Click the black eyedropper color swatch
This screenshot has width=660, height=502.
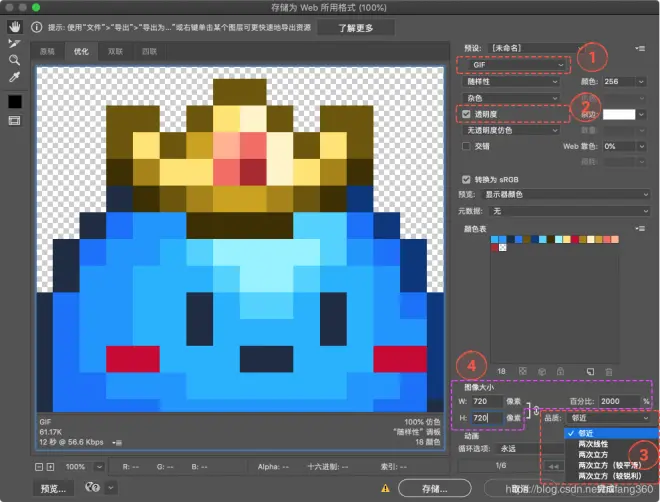[15, 101]
